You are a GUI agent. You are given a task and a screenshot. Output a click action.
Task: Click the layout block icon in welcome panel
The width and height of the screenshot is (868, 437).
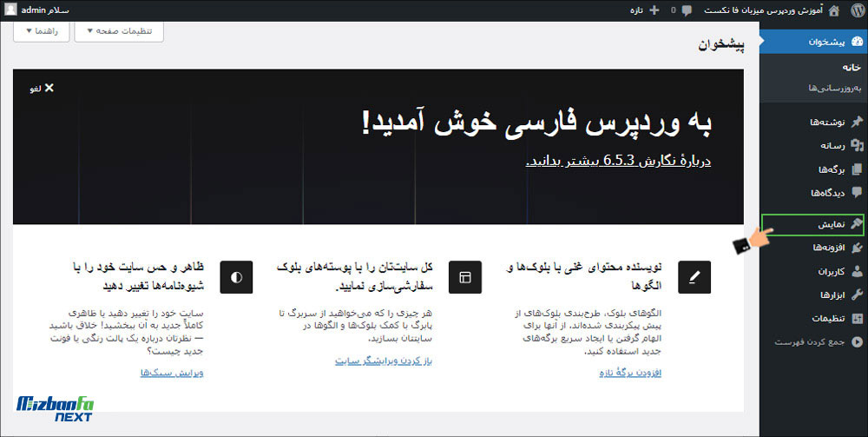(x=465, y=277)
